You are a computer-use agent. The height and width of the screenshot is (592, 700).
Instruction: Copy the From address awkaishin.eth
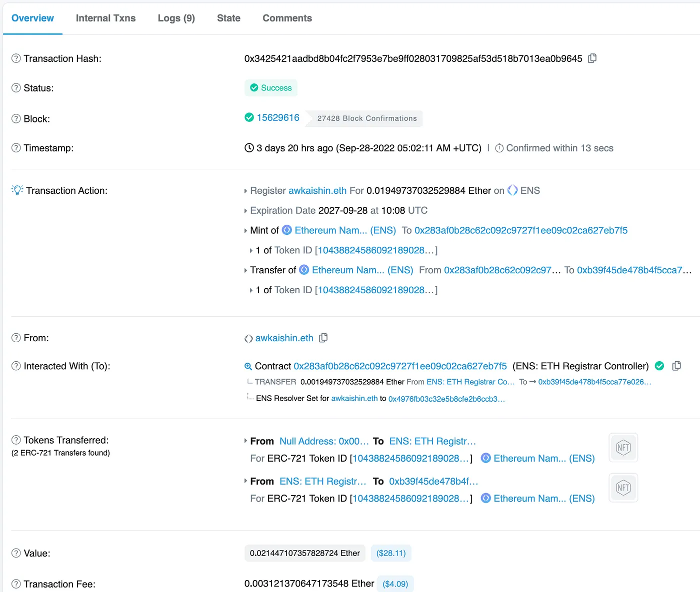(x=323, y=338)
